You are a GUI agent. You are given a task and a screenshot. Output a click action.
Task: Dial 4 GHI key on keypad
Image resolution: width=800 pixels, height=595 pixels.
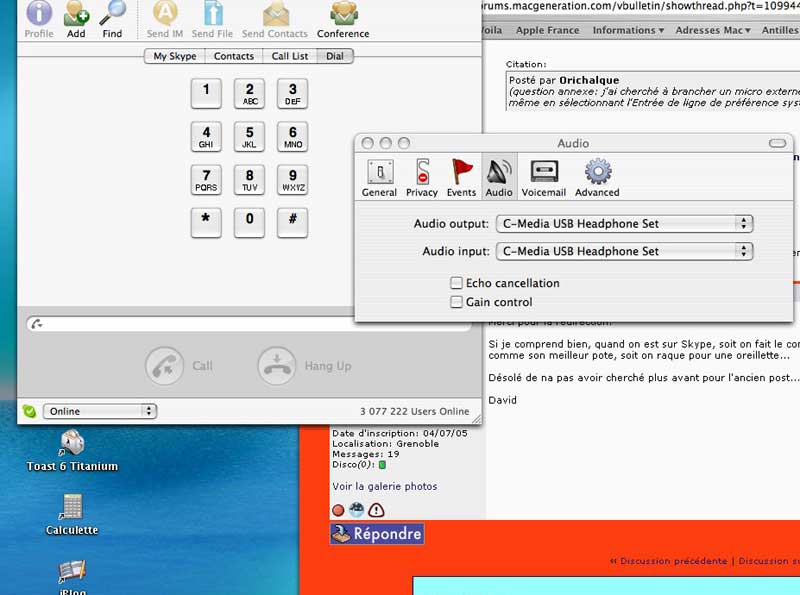[206, 137]
